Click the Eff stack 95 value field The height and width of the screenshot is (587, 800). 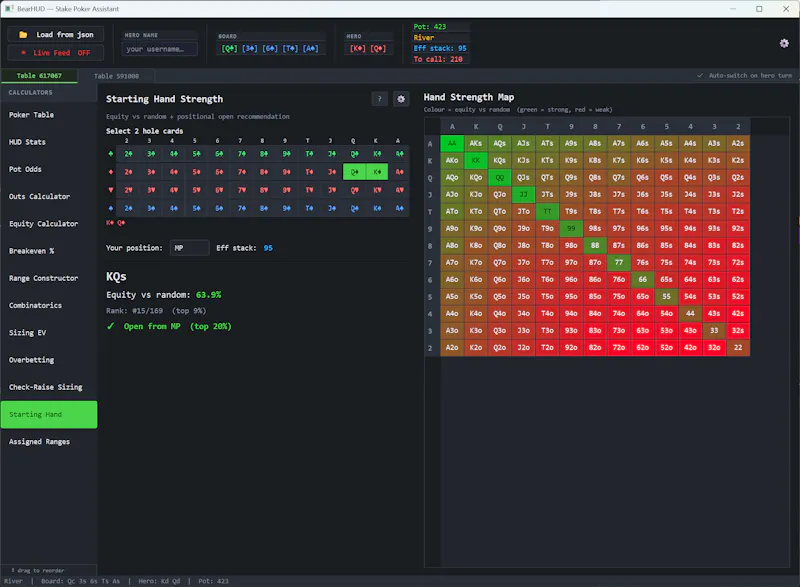[x=268, y=248]
